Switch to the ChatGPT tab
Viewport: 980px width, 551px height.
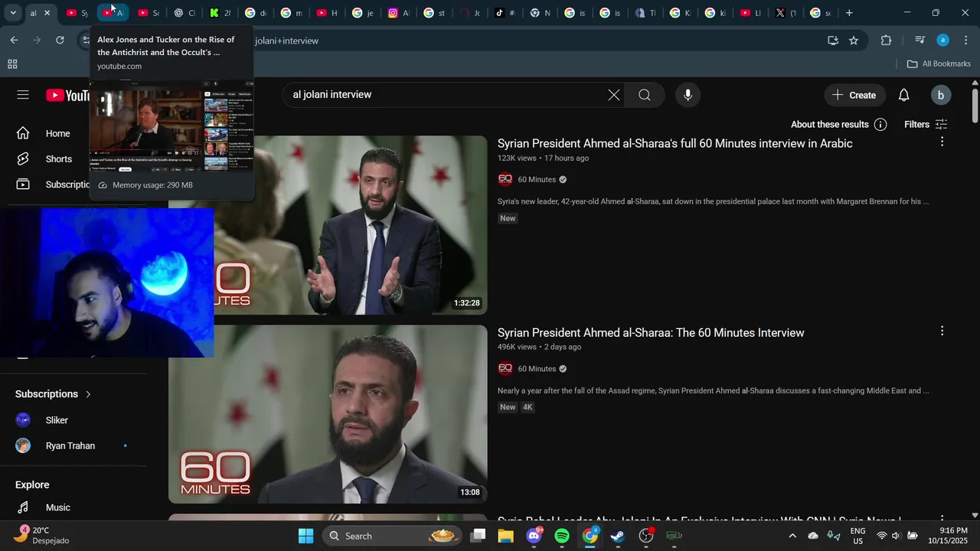(184, 13)
